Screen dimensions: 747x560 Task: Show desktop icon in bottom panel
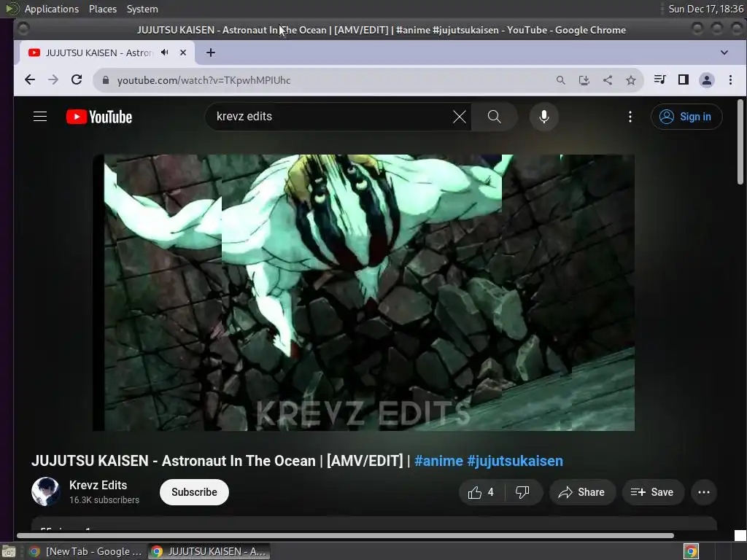coord(9,551)
